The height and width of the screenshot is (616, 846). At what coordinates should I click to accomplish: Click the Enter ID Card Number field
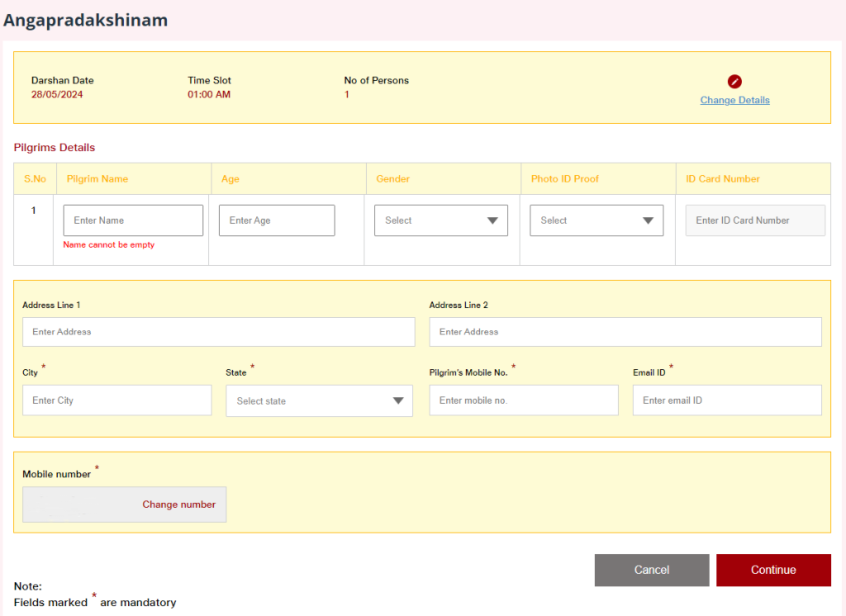755,220
